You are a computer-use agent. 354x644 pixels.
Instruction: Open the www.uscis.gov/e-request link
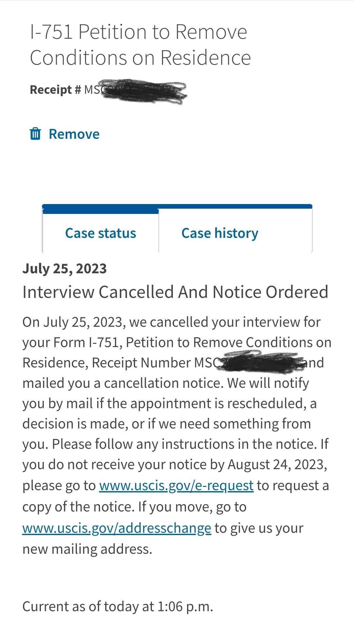click(176, 485)
